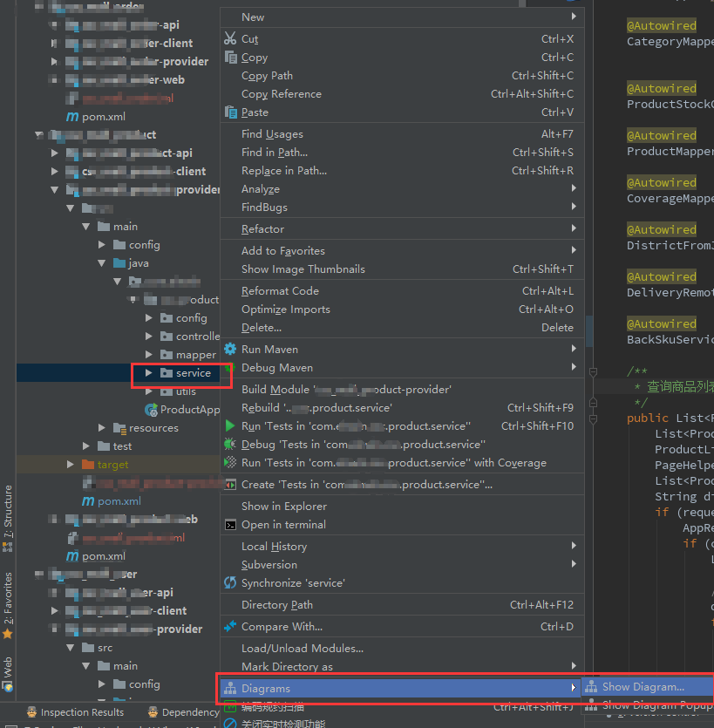Image resolution: width=714 pixels, height=728 pixels.
Task: Open the Dependency tool window tab
Action: 188,711
